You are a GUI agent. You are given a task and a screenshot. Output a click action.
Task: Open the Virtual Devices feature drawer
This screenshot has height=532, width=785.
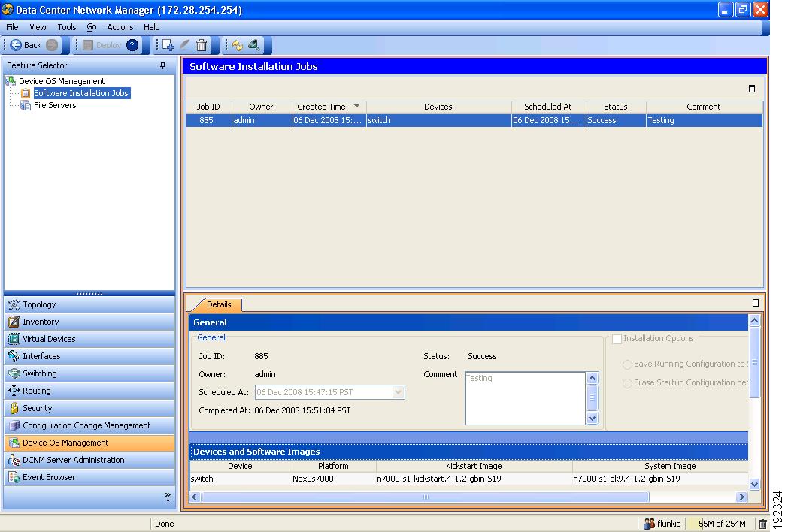pyautogui.click(x=89, y=339)
